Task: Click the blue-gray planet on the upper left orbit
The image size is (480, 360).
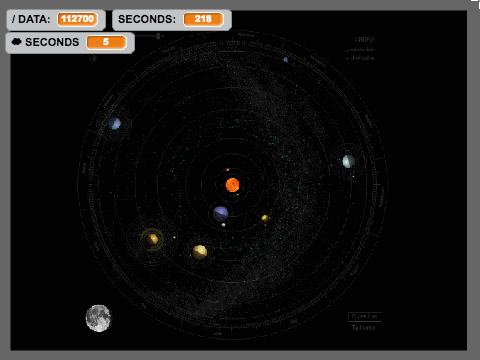Action: (x=114, y=123)
